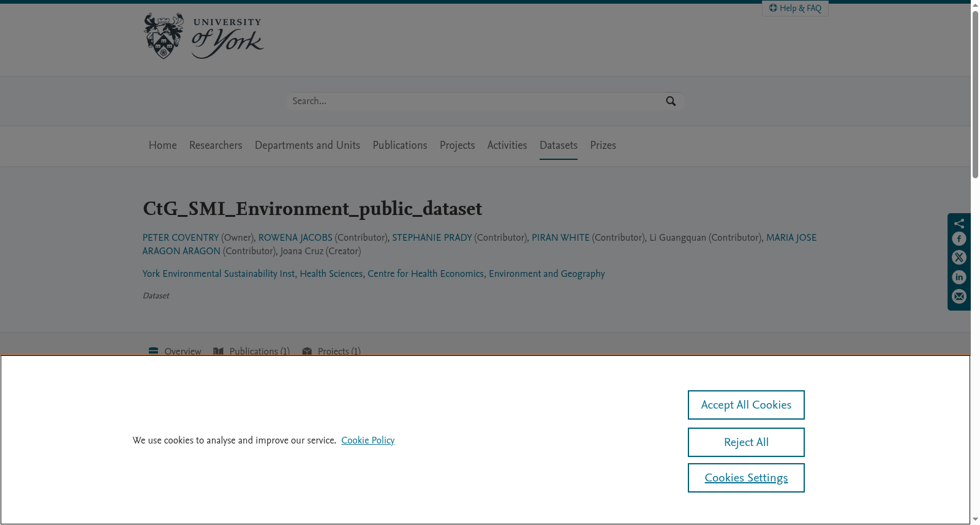Open the Researchers section
The image size is (980, 525).
216,145
